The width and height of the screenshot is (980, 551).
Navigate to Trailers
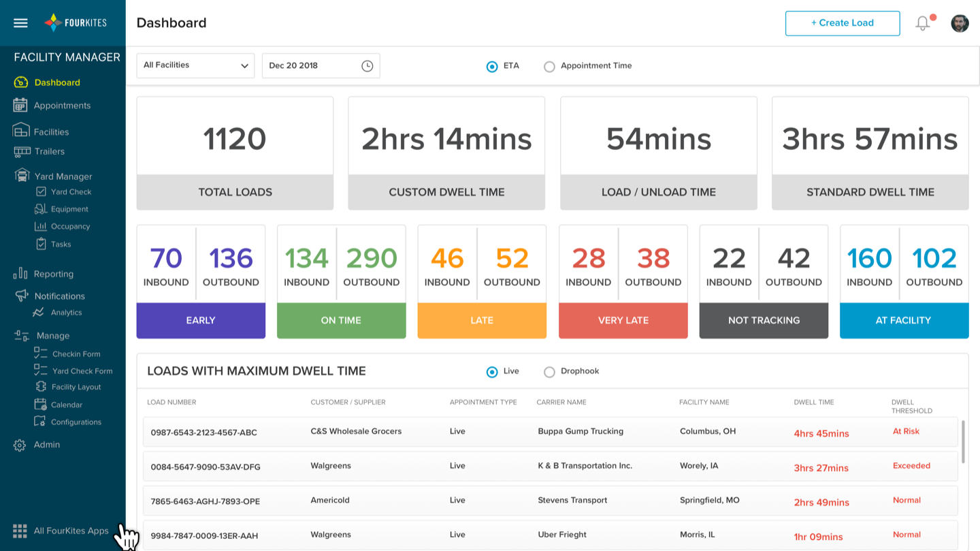tap(50, 151)
